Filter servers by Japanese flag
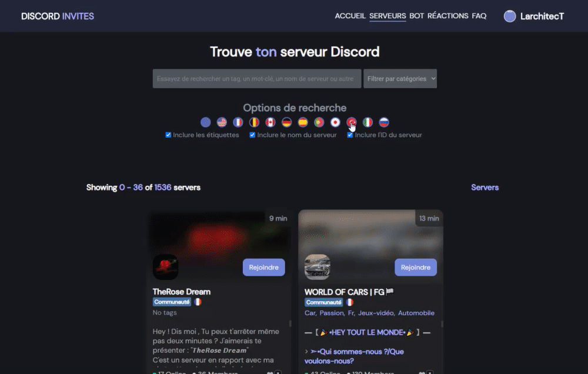Image resolution: width=588 pixels, height=374 pixels. coord(335,122)
